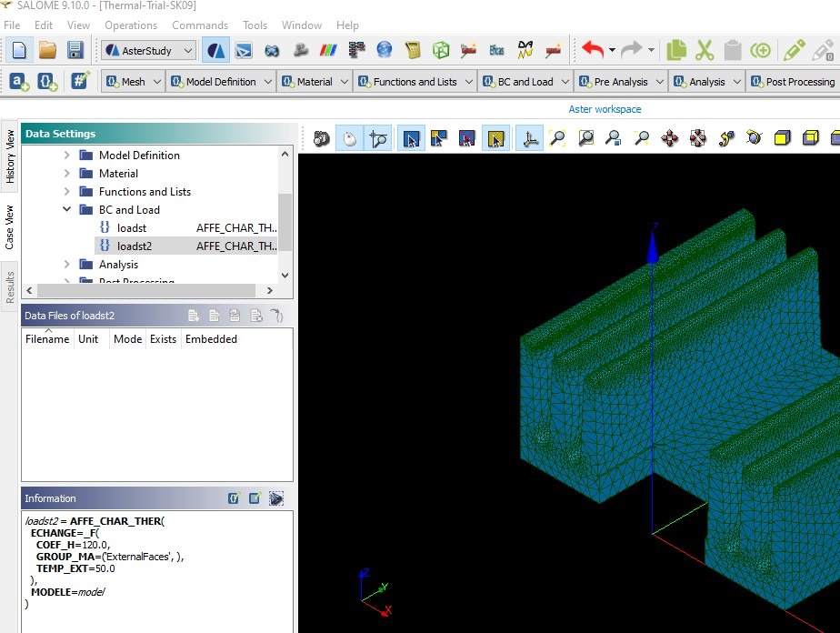Activate the Geometry module icon

pyautogui.click(x=272, y=50)
